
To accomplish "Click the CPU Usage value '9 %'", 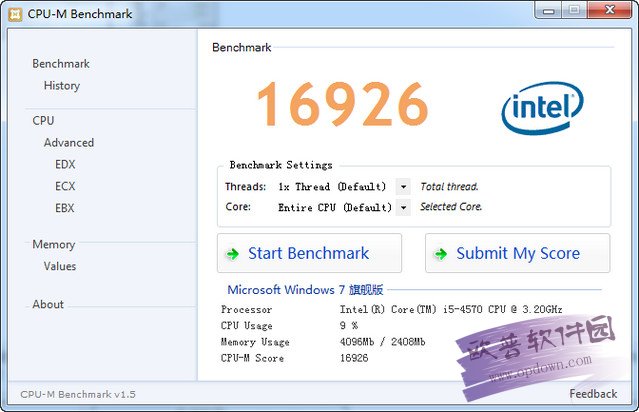I will click(x=349, y=326).
